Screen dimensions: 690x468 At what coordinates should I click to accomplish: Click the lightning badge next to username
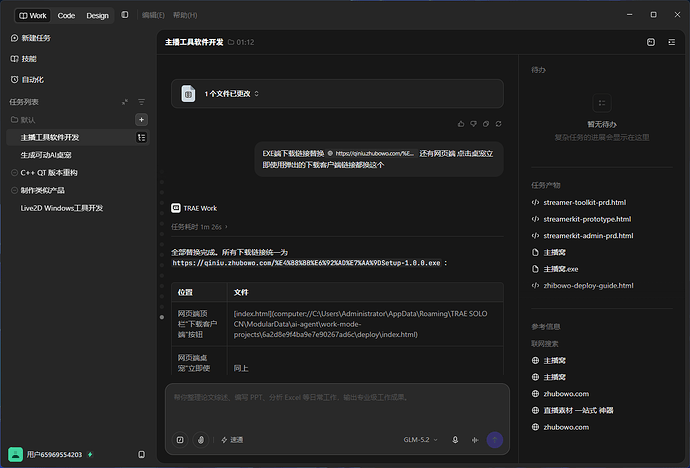tap(90, 454)
